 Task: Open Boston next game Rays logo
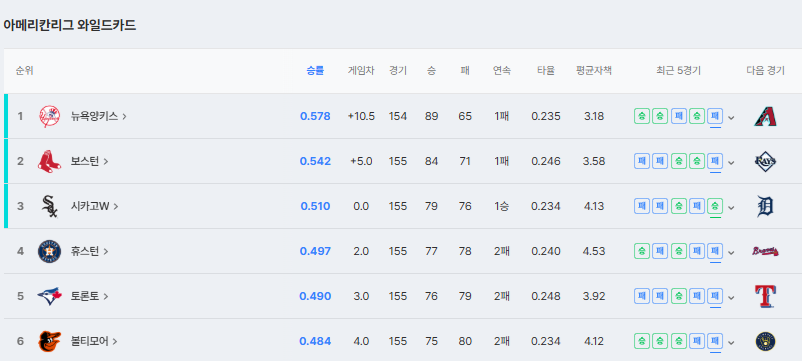pos(765,162)
